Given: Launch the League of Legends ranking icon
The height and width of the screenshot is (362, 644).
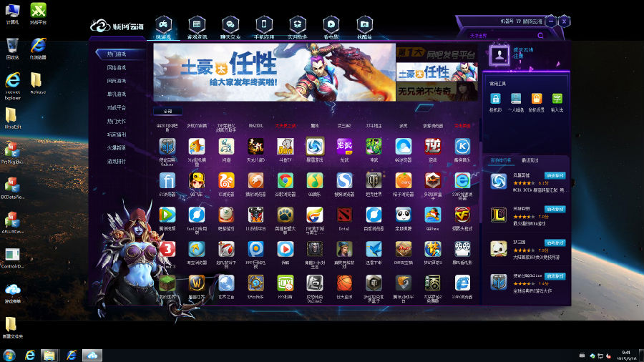Looking at the screenshot, I should [498, 215].
